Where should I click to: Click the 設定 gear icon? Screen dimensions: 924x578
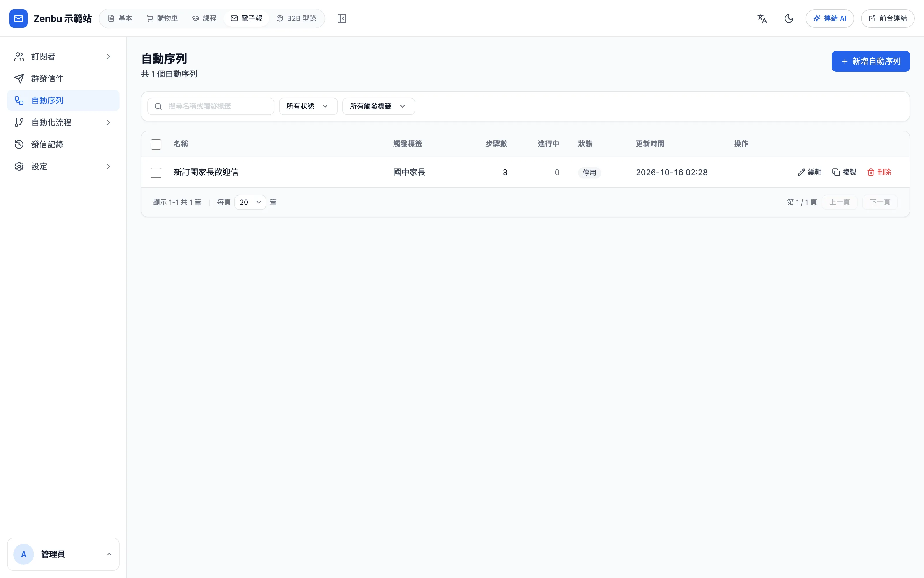pos(19,166)
